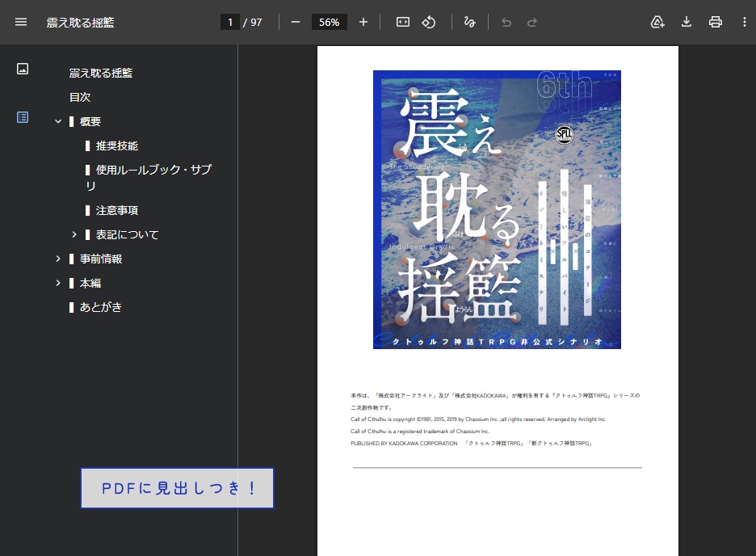This screenshot has height=556, width=756.
Task: Click the undo arrow icon
Action: click(x=506, y=22)
